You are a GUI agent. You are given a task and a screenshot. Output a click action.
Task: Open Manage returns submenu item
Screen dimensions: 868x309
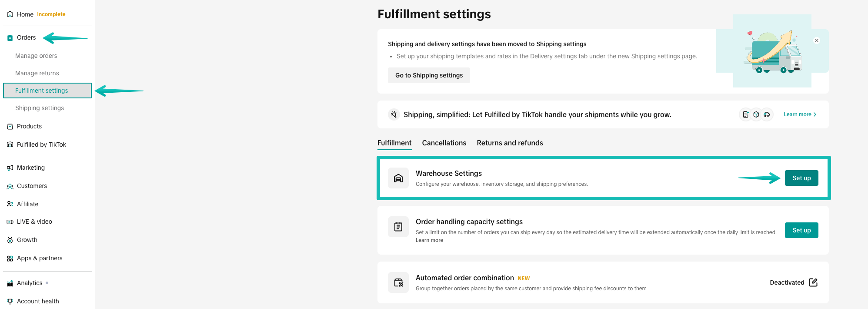pos(37,73)
